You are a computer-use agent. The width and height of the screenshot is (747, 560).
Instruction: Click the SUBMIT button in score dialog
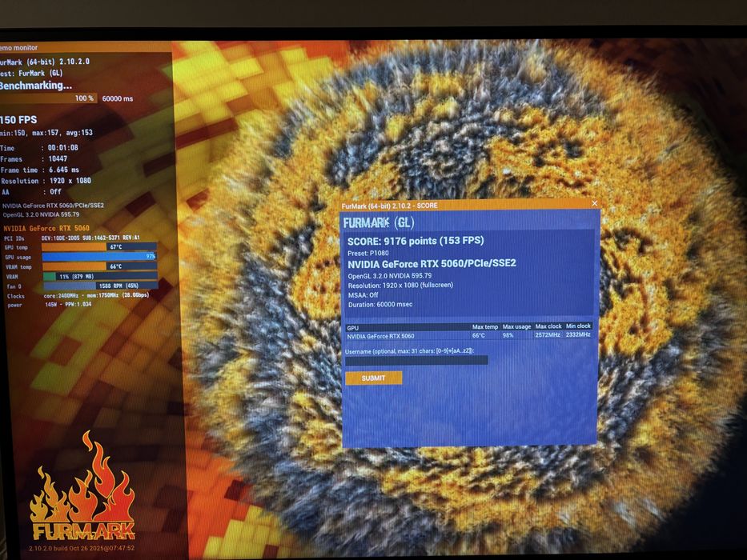[373, 378]
